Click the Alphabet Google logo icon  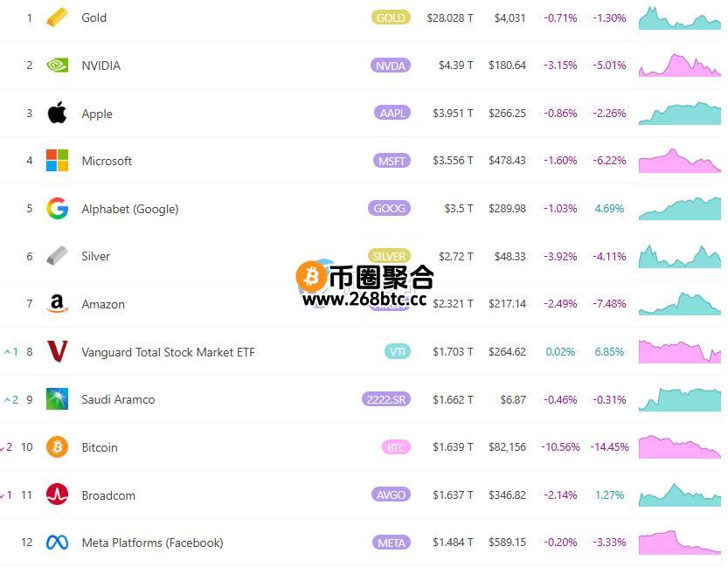[x=57, y=209]
